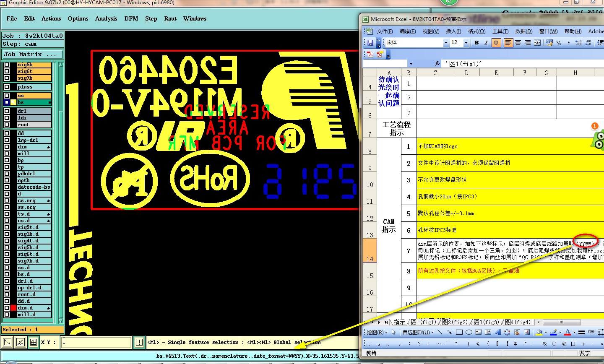Image resolution: width=604 pixels, height=364 pixels.
Task: Click the exclamation mark button beside XY field
Action: tap(139, 342)
